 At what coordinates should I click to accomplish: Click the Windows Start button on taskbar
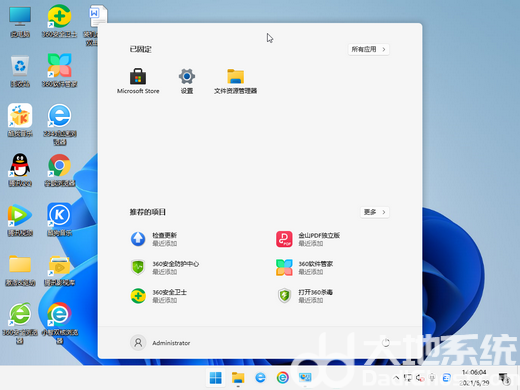[x=215, y=378]
